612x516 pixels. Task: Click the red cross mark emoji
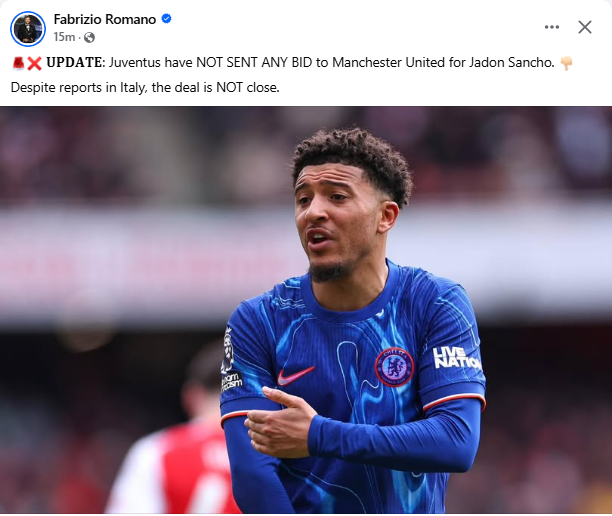(x=34, y=63)
